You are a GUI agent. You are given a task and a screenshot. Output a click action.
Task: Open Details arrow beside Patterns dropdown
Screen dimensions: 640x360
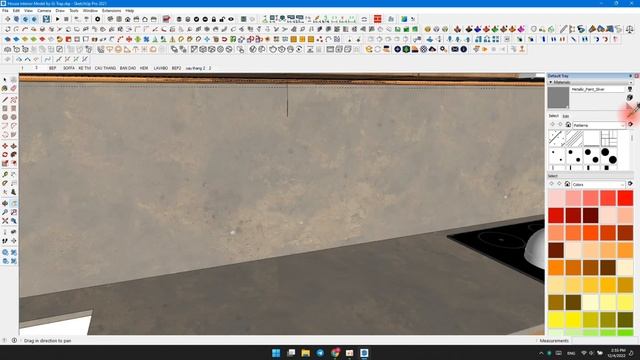point(631,124)
